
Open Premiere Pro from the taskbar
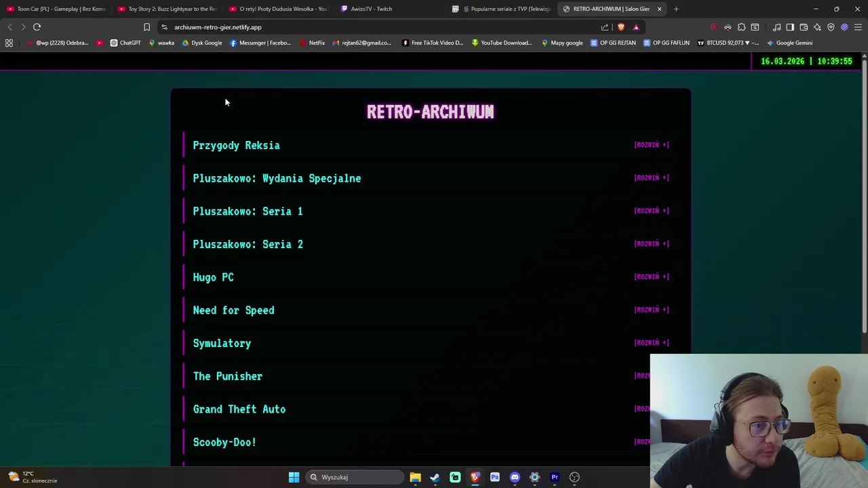click(x=555, y=477)
